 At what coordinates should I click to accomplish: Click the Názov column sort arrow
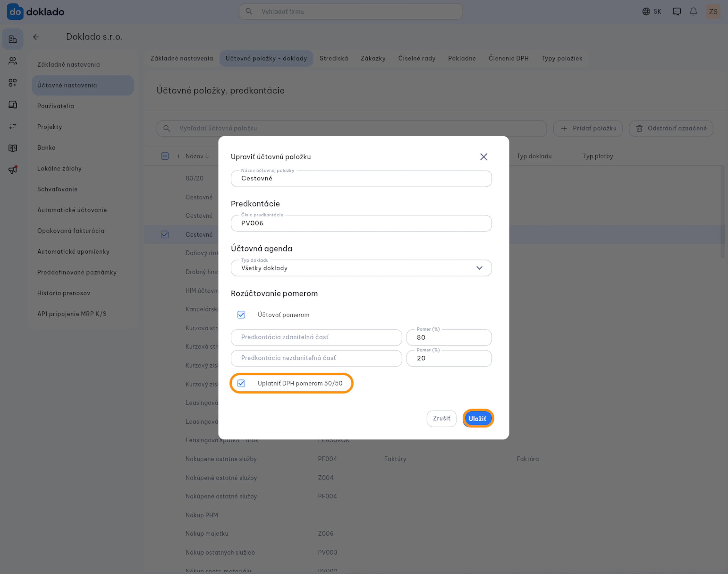pyautogui.click(x=207, y=156)
